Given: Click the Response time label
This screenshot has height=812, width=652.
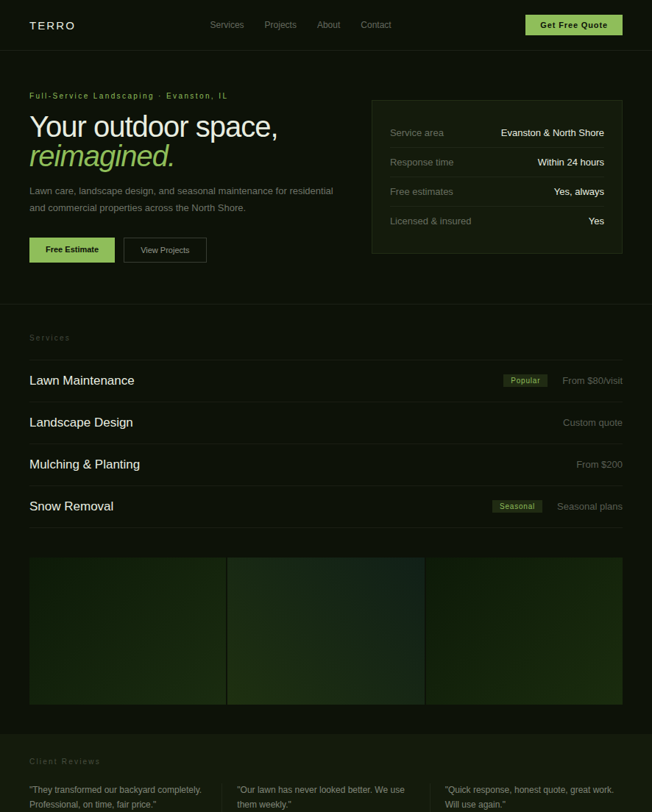Looking at the screenshot, I should [422, 162].
